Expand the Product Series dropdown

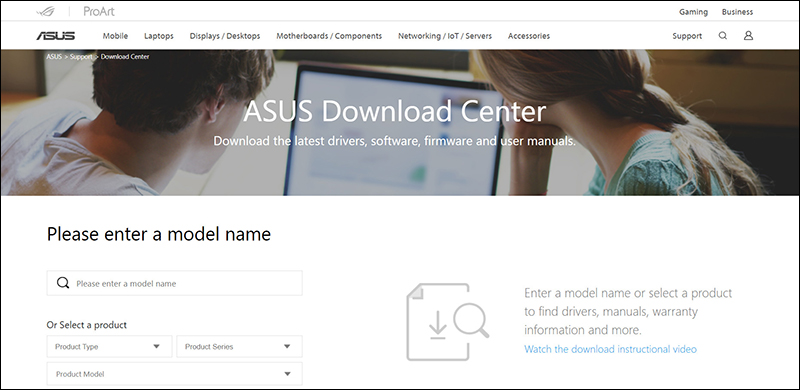(239, 347)
